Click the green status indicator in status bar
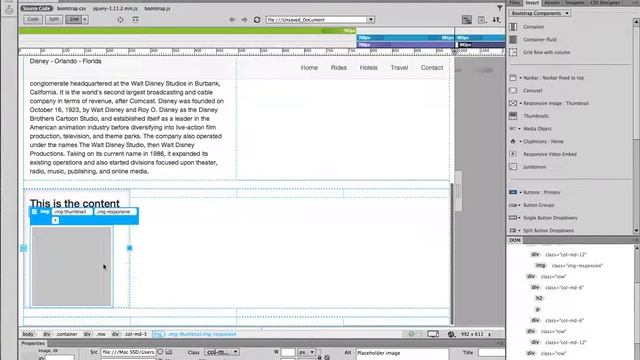The height and width of the screenshot is (360, 640). [411, 334]
